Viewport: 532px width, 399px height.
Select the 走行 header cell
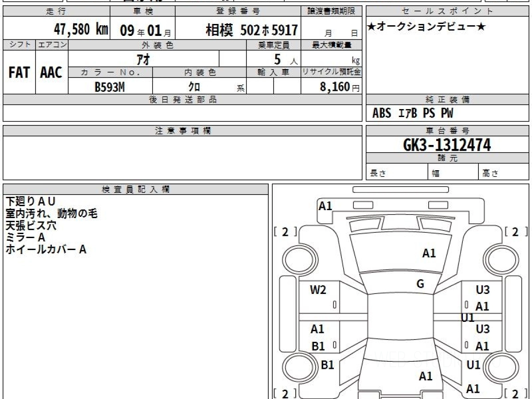point(56,12)
